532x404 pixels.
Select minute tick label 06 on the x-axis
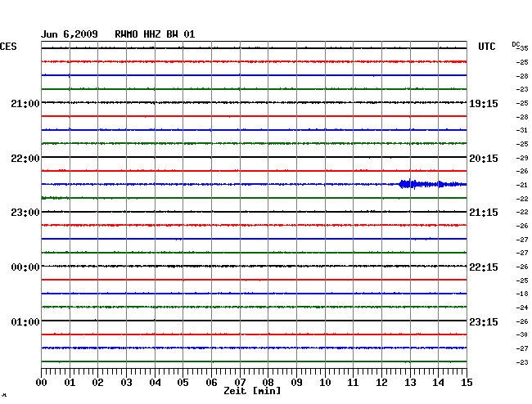[x=211, y=383]
